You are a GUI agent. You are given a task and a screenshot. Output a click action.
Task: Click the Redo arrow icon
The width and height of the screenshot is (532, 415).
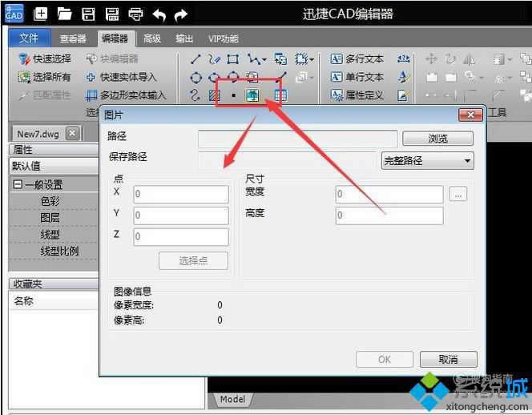coord(181,14)
